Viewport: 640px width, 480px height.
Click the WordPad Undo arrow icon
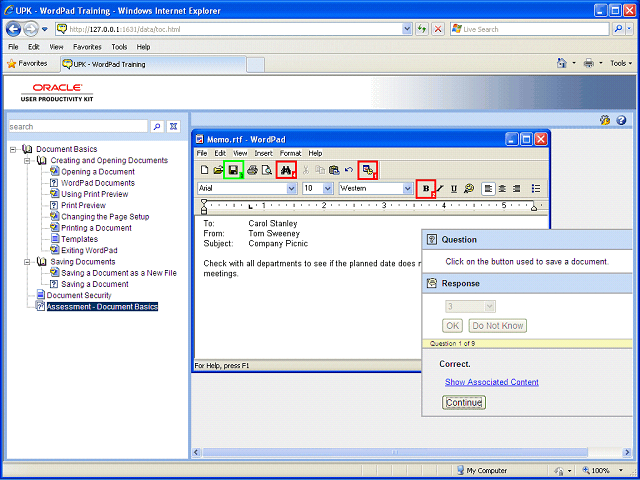point(349,170)
